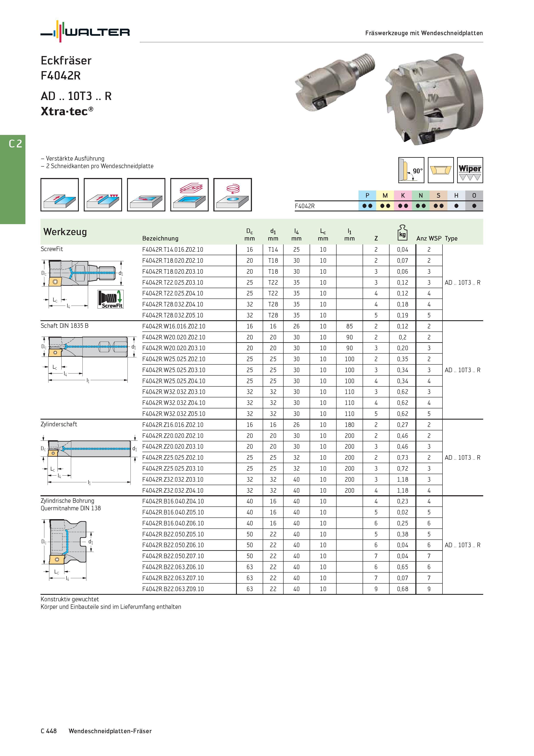Click the kg weight icon in table header
Screen dimensions: 534x756
pos(402,233)
